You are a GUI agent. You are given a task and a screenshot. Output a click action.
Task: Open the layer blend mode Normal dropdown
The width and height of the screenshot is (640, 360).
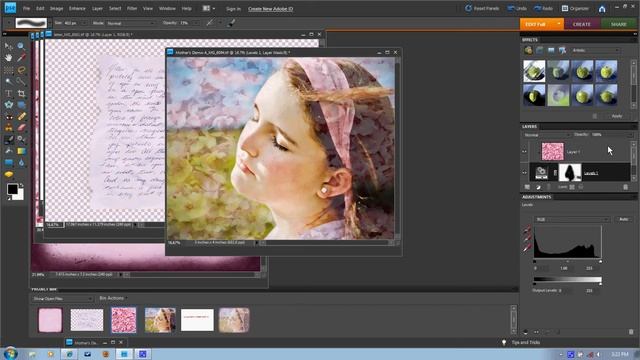(x=547, y=135)
